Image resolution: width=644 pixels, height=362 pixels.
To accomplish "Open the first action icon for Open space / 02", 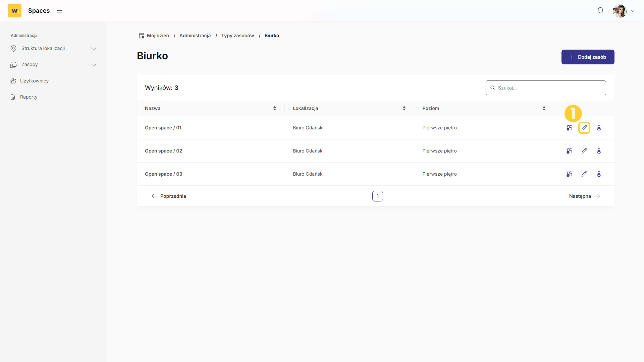I will (x=570, y=151).
